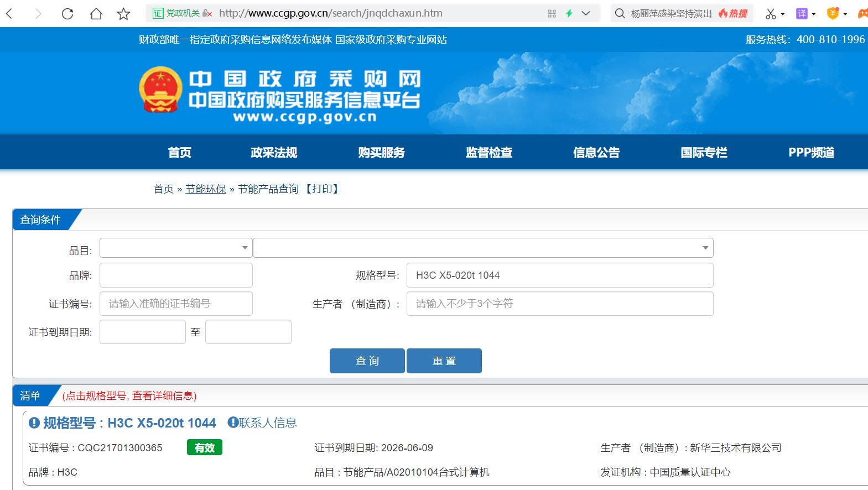Click the 节能环保 breadcrumb link

click(206, 189)
